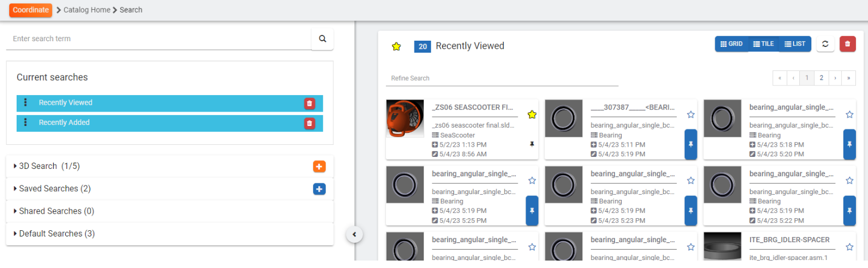Screen dimensions: 868x268
Task: Switch results to LIST view
Action: (795, 44)
